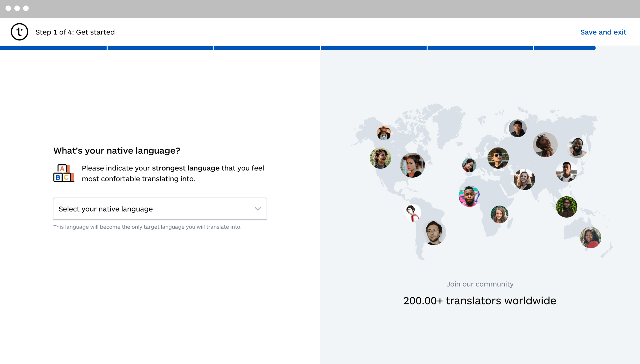Image resolution: width=640 pixels, height=364 pixels.
Task: Click avatar of man against green leaves background
Action: coord(566,207)
